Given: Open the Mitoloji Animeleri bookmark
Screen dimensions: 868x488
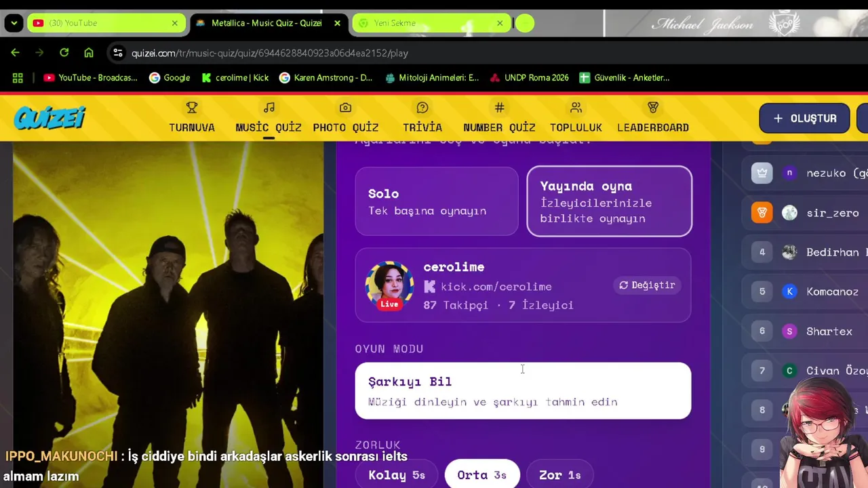Looking at the screenshot, I should click(431, 78).
